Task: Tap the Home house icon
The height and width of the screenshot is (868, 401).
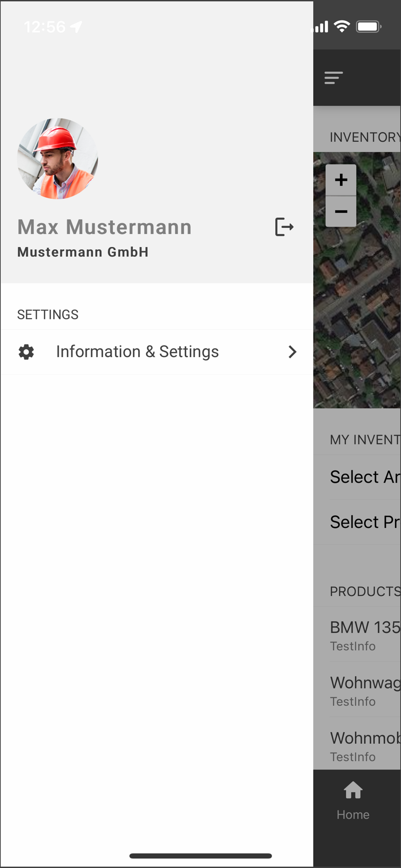Action: [353, 790]
